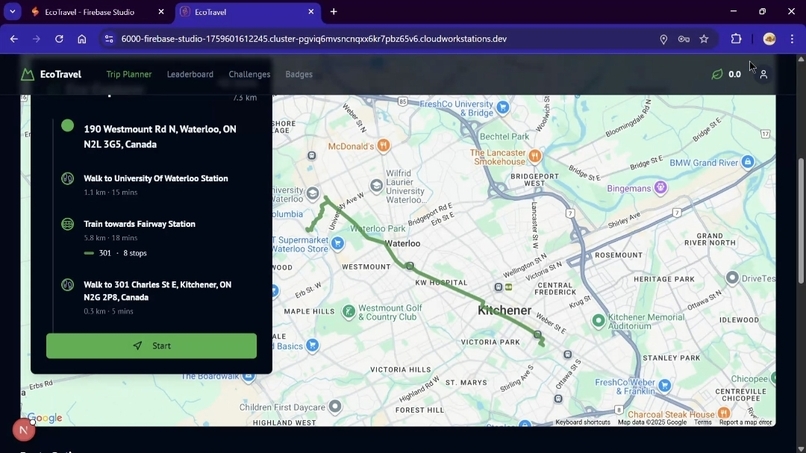Click the 301 · 8 stops line label
The image size is (806, 453).
pyautogui.click(x=116, y=253)
